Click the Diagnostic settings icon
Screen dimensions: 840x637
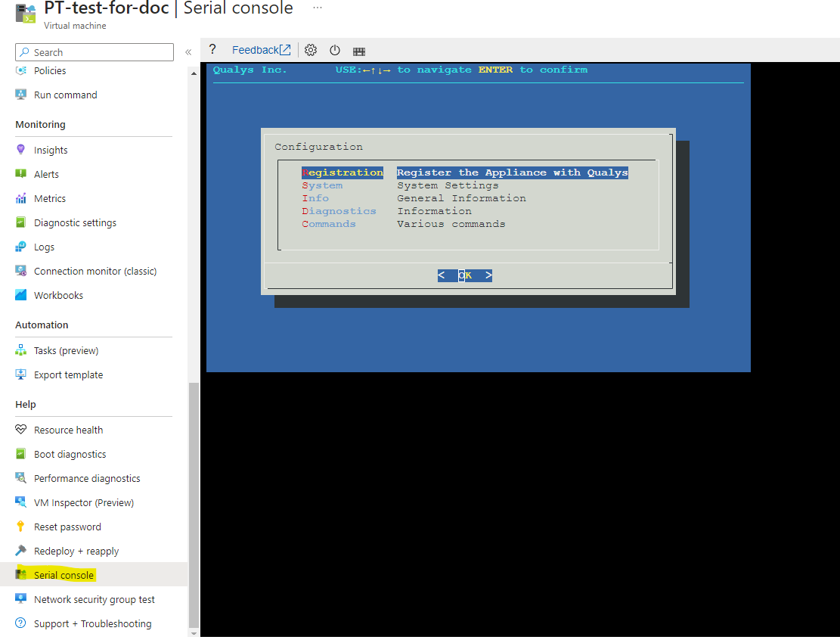click(21, 222)
